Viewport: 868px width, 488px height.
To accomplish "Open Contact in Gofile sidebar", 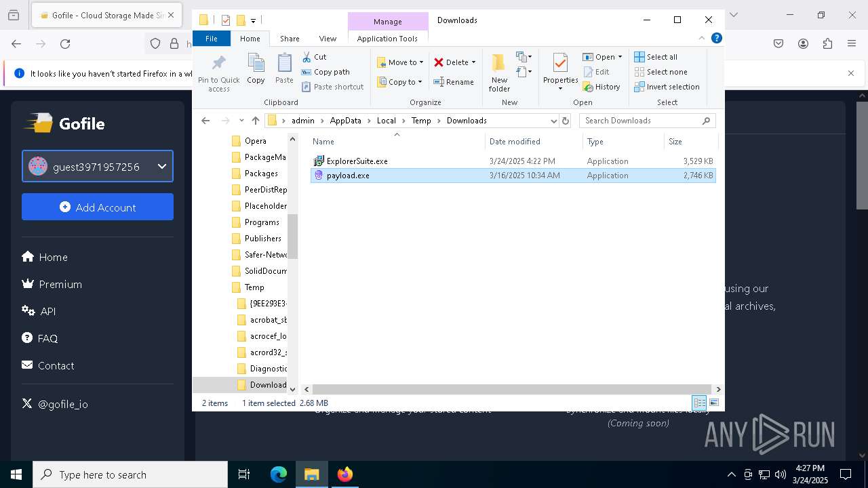I will [x=48, y=365].
